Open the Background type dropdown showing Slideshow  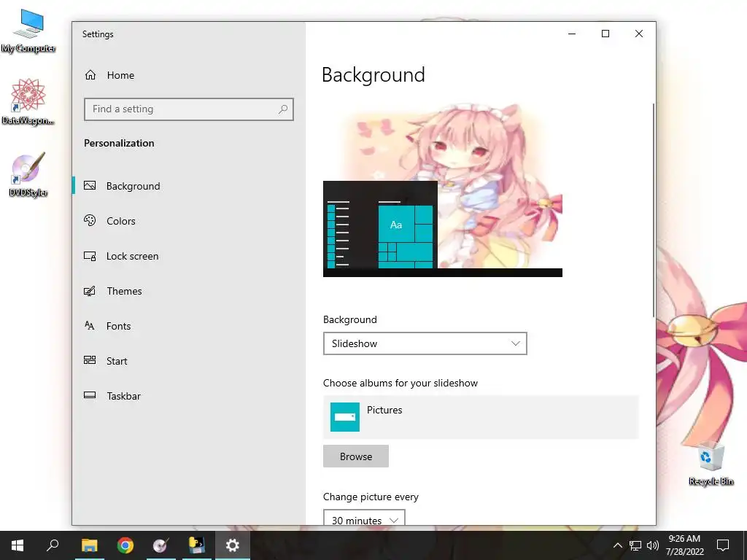pyautogui.click(x=425, y=343)
